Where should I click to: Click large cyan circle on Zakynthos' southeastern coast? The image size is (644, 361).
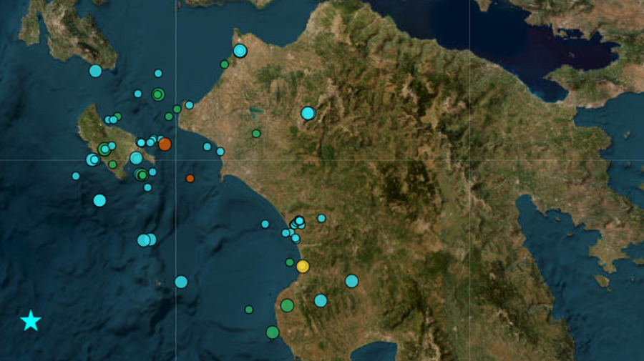click(x=136, y=158)
